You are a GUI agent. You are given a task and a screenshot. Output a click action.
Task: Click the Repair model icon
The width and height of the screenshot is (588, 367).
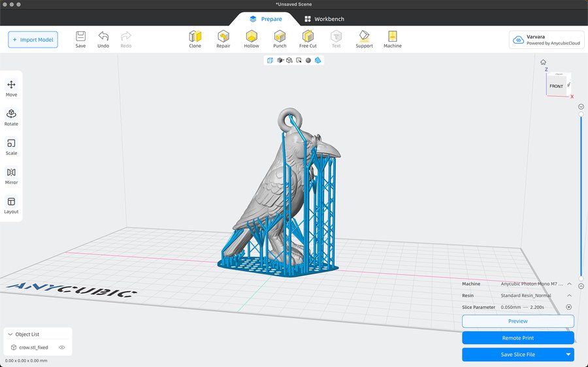pyautogui.click(x=223, y=39)
